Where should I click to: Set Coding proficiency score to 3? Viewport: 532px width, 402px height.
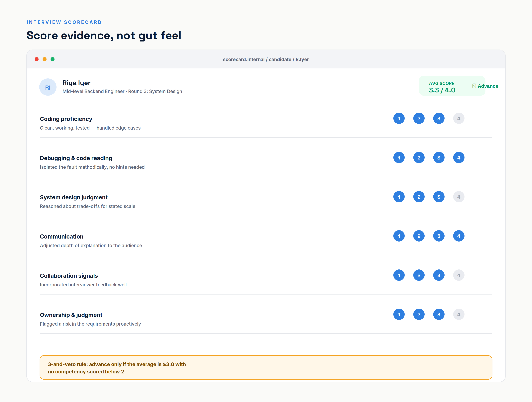[439, 118]
